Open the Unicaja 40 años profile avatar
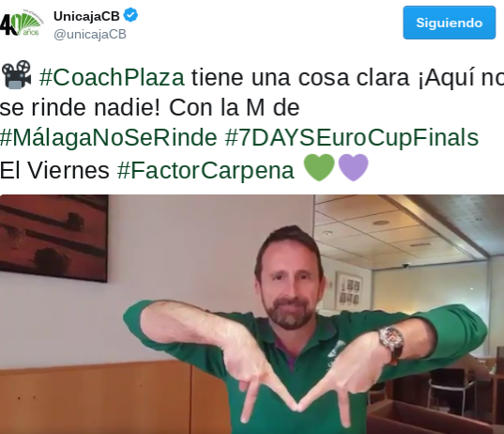 click(22, 23)
